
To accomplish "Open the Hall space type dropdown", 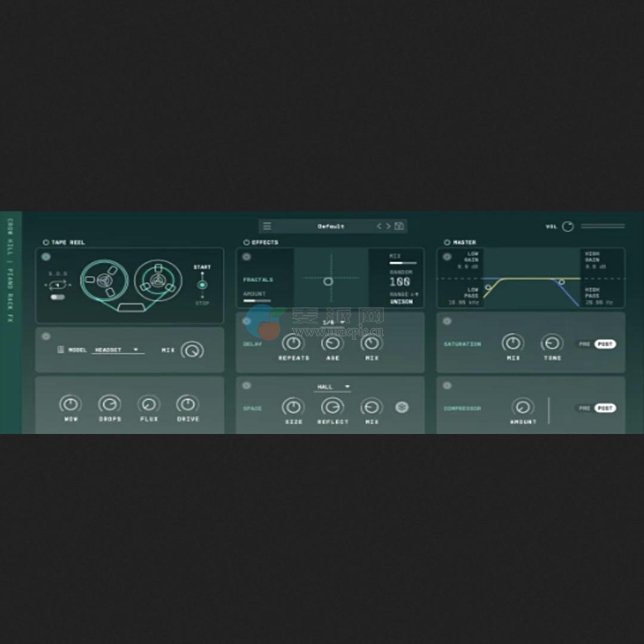I will 332,387.
